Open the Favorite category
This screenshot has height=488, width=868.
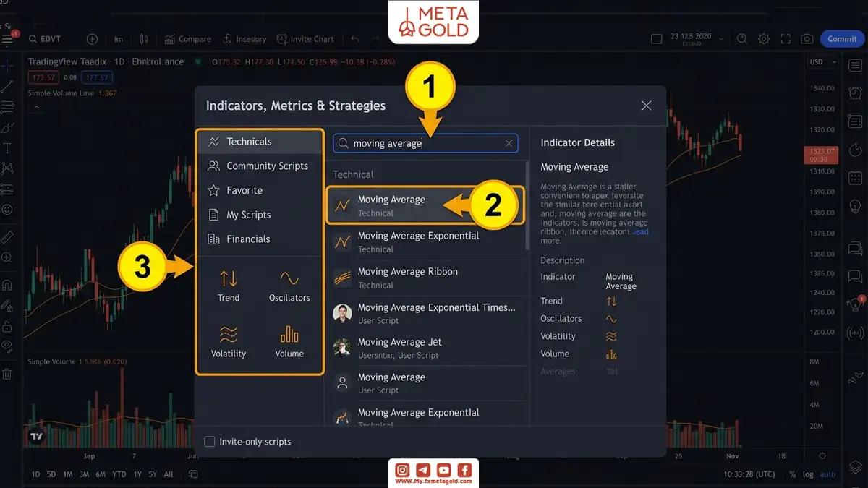pyautogui.click(x=260, y=190)
